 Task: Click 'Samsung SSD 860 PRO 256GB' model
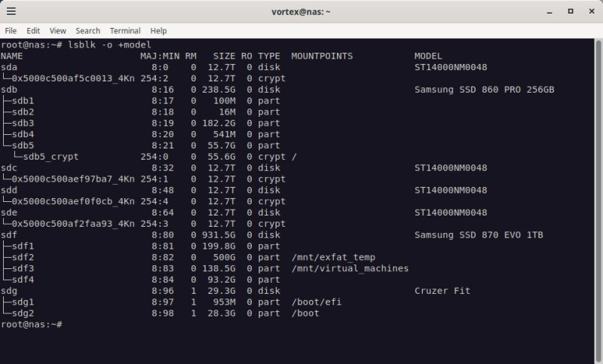484,90
